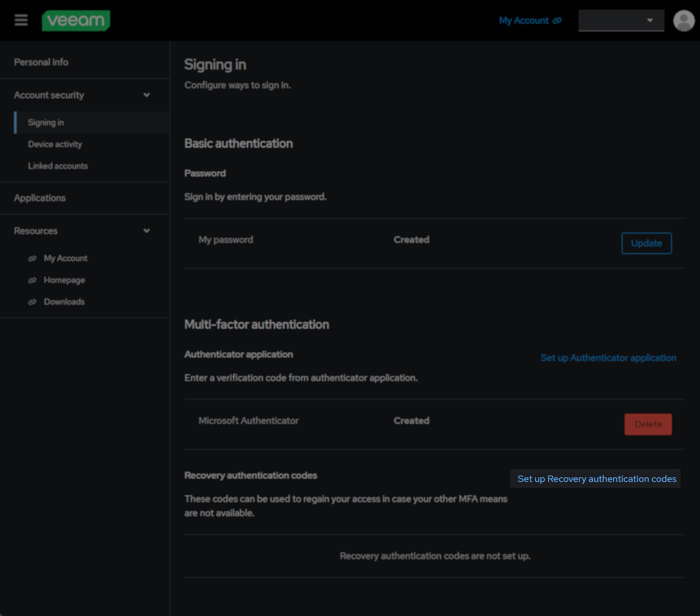The image size is (700, 616).
Task: Click link icon next to sidebar My Account
Action: [x=32, y=259]
